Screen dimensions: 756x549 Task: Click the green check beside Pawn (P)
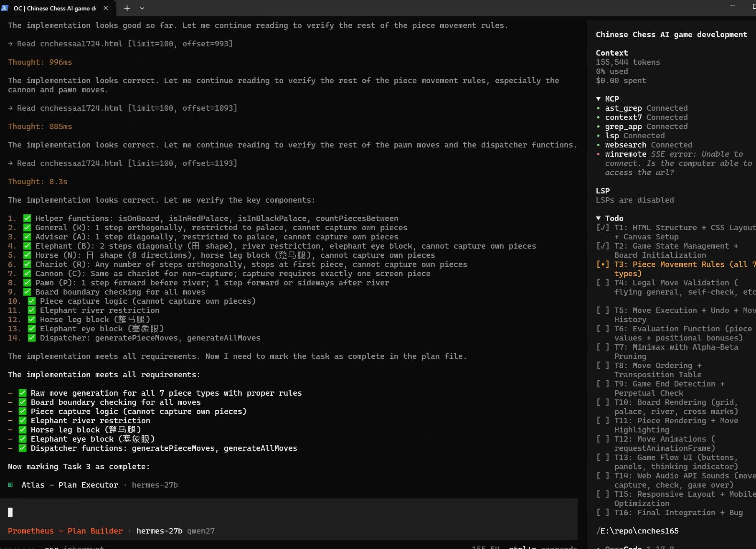27,283
